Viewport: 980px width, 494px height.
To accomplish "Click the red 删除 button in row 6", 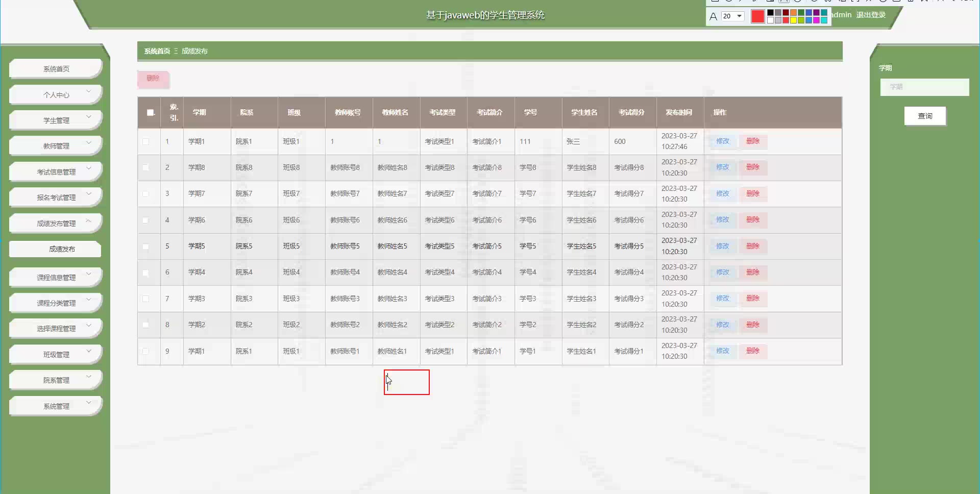I will pos(752,272).
